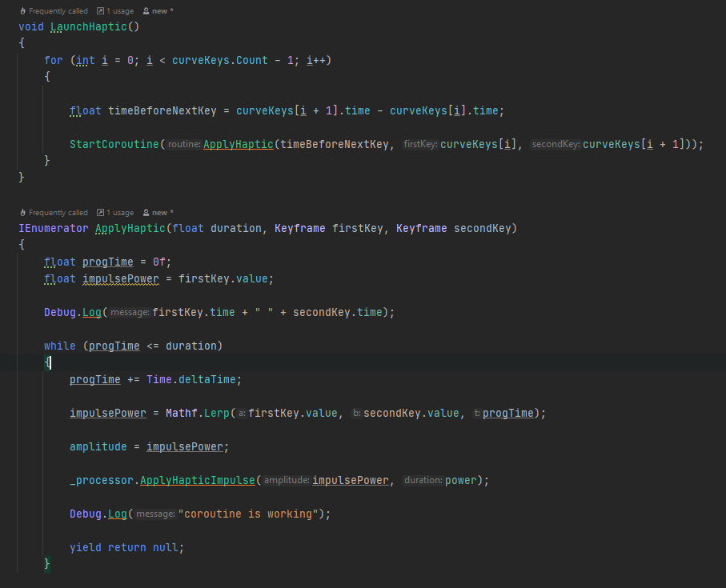726x588 pixels.
Task: Click Log in Debug.Log printing key times
Action: pos(92,313)
